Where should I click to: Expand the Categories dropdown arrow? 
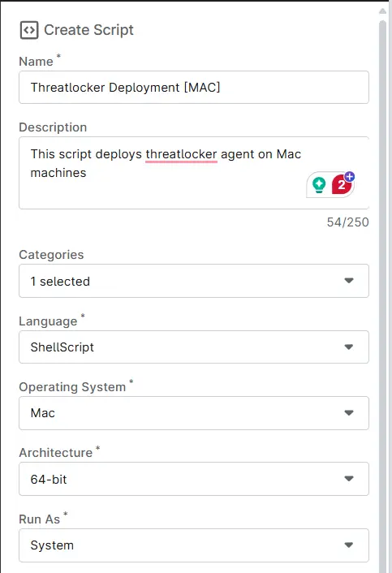[x=349, y=281]
